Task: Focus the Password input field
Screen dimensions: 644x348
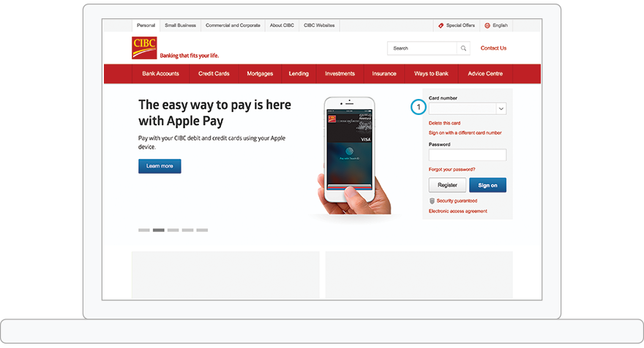Action: (467, 155)
